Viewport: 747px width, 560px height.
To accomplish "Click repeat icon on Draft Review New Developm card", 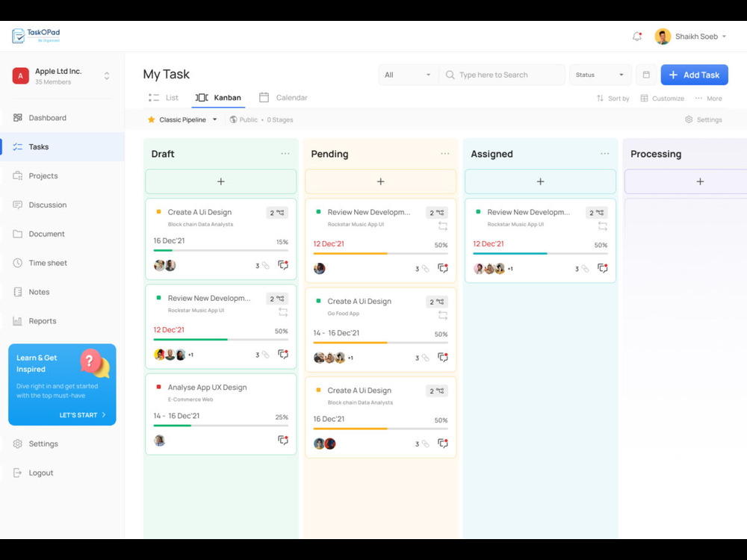I will pyautogui.click(x=283, y=312).
